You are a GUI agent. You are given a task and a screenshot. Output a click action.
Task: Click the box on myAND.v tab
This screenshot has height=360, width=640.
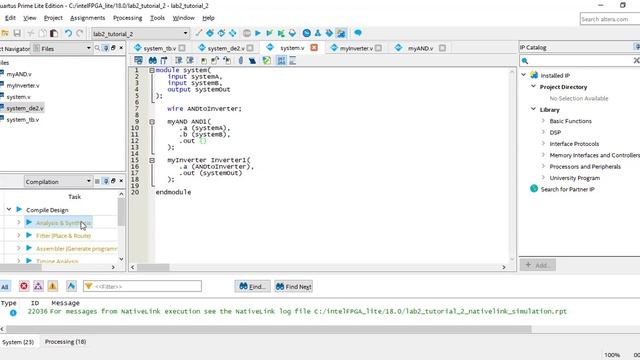442,48
